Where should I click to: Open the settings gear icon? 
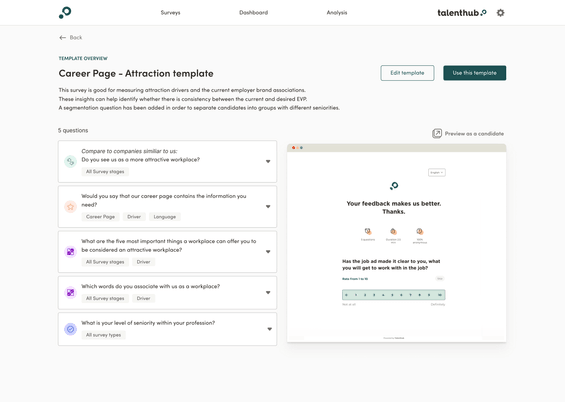pyautogui.click(x=500, y=13)
